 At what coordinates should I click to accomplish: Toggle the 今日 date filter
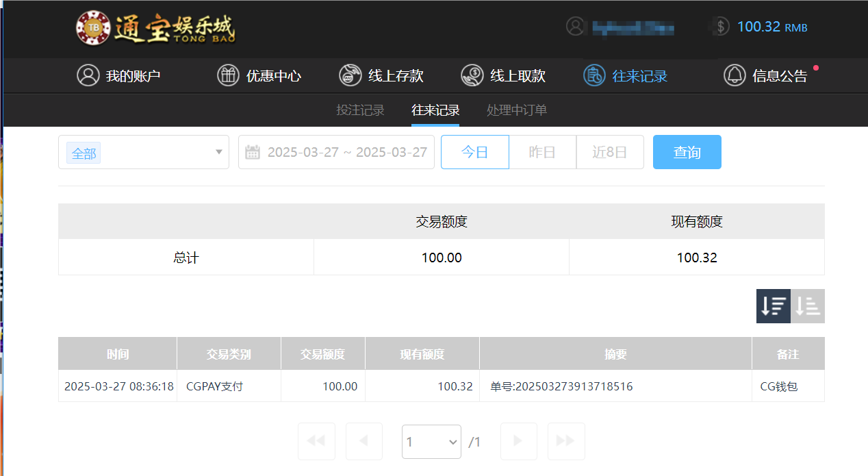click(x=474, y=151)
